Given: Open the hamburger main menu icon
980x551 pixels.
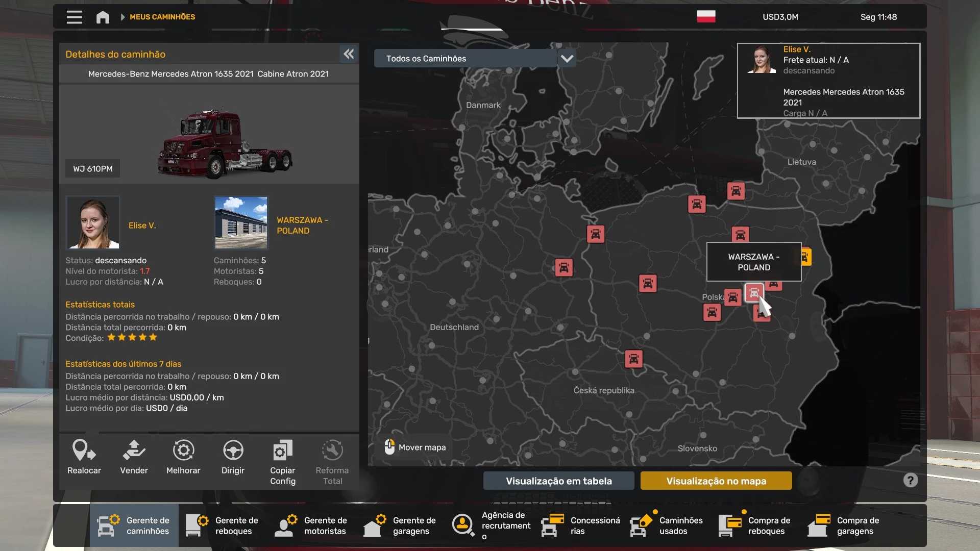Looking at the screenshot, I should coord(75,17).
